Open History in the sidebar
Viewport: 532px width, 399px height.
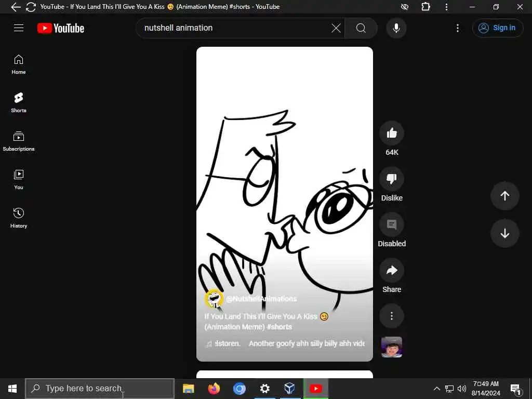point(19,218)
